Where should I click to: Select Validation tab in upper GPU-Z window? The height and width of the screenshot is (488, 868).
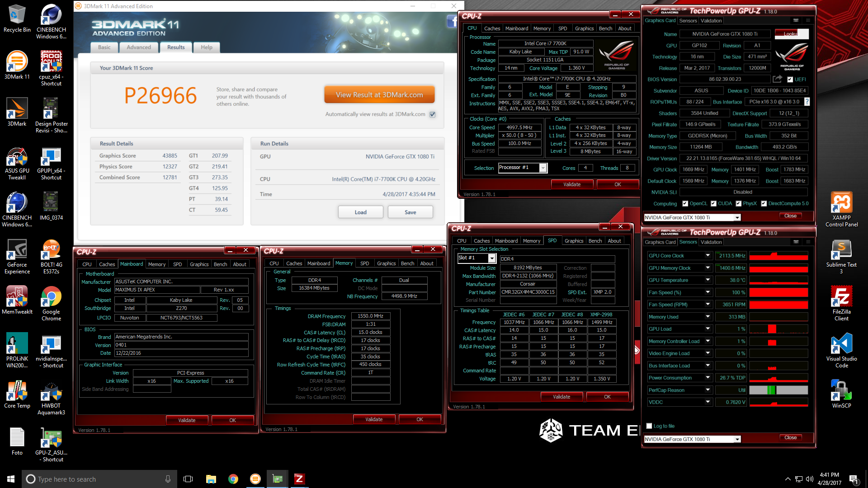711,21
